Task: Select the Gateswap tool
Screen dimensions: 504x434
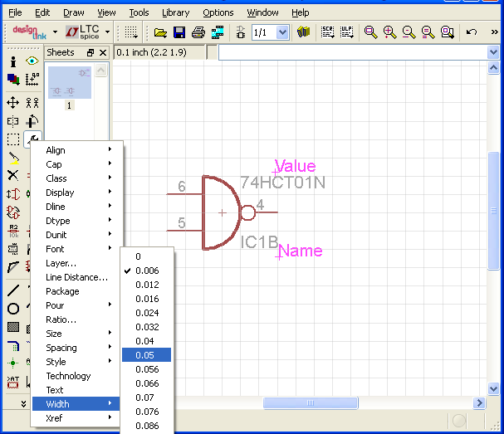Action: (x=12, y=212)
